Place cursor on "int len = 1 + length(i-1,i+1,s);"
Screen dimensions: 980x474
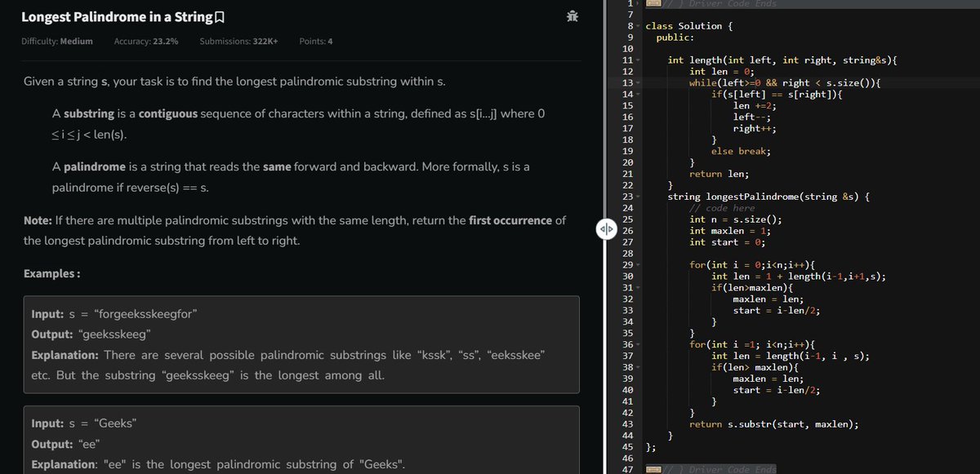point(799,277)
